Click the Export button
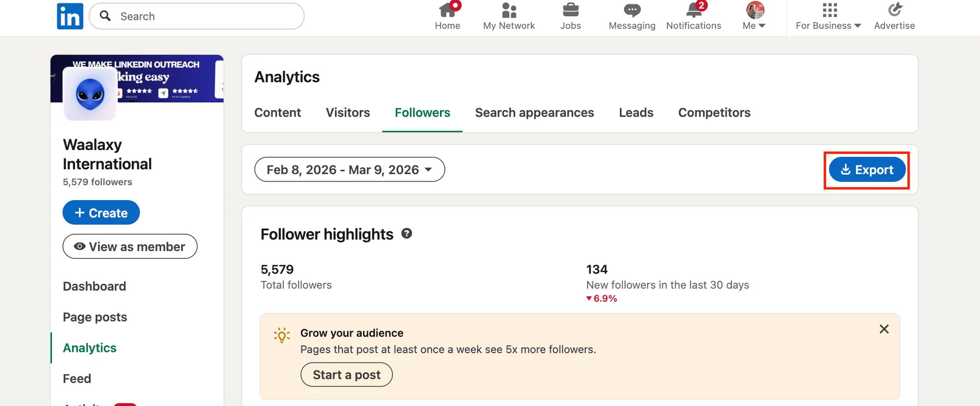The width and height of the screenshot is (980, 406). click(x=867, y=170)
